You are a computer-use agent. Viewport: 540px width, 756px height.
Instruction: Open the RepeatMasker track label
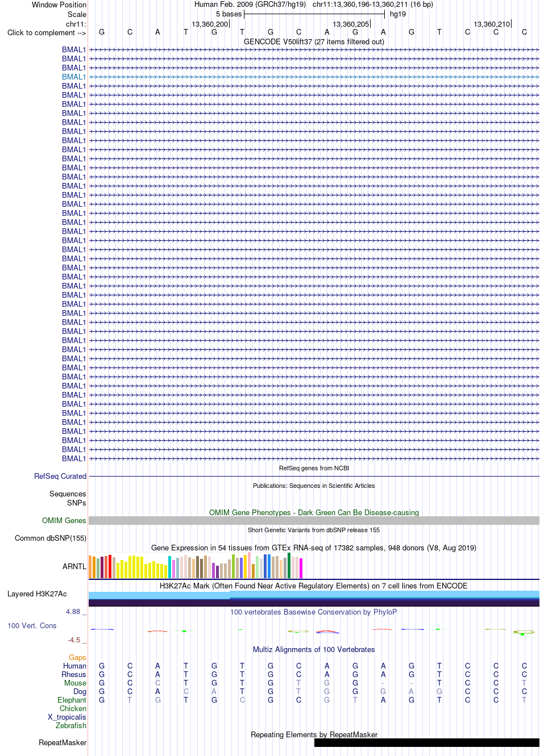(x=63, y=742)
